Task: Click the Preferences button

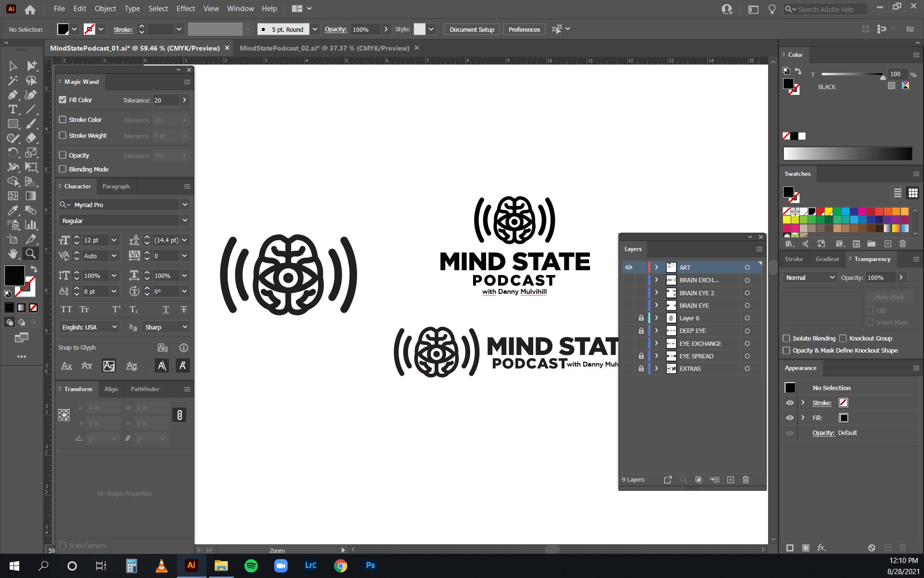Action: click(524, 29)
